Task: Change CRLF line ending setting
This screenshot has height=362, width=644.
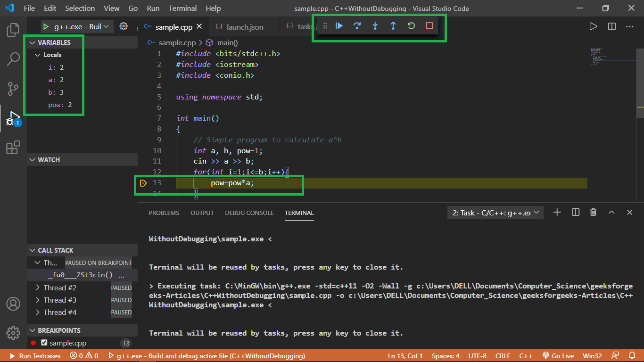Action: 504,356
